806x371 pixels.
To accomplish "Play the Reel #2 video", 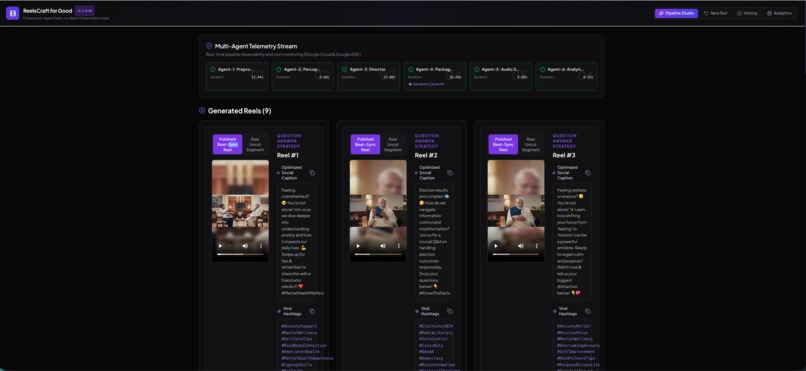I will [358, 246].
